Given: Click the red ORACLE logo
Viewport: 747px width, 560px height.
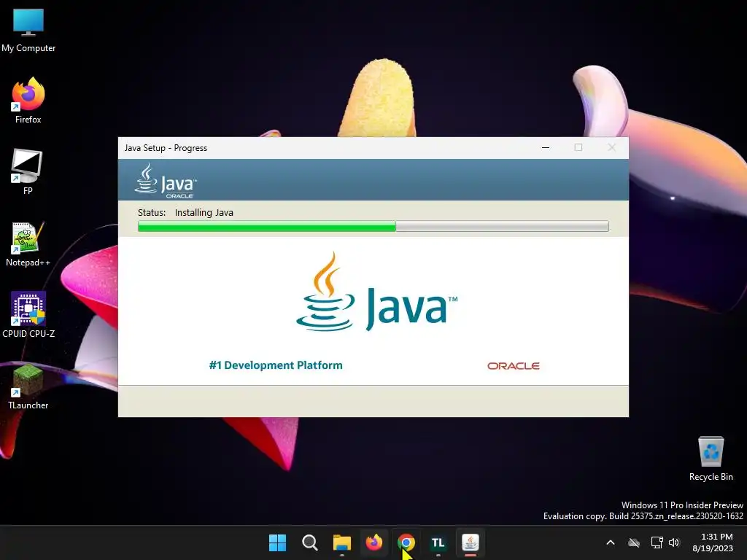Looking at the screenshot, I should (514, 366).
